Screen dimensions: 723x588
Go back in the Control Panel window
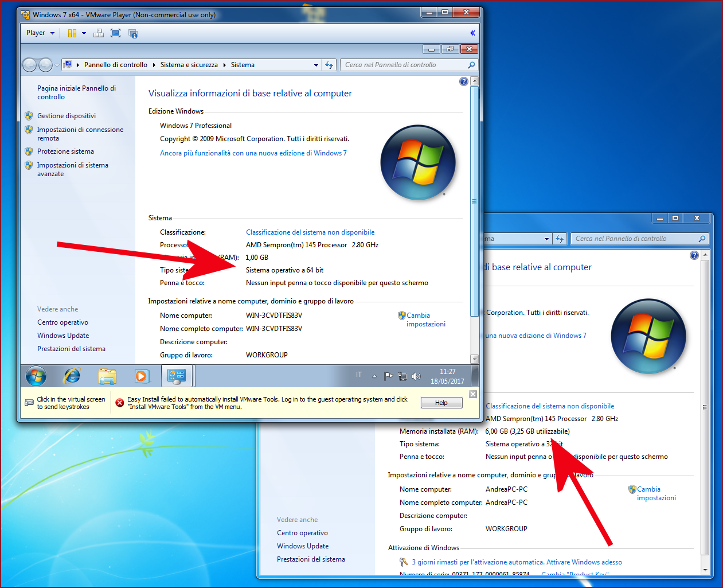[x=30, y=65]
